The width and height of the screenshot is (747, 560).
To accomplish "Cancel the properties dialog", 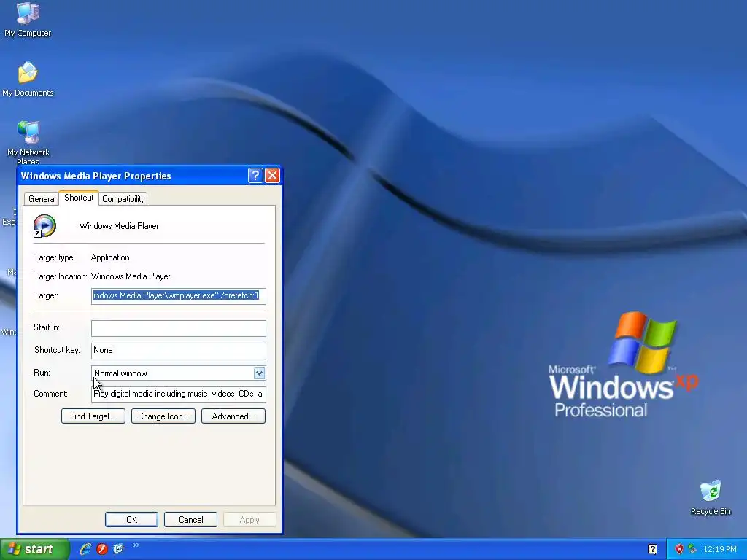I will coord(190,519).
